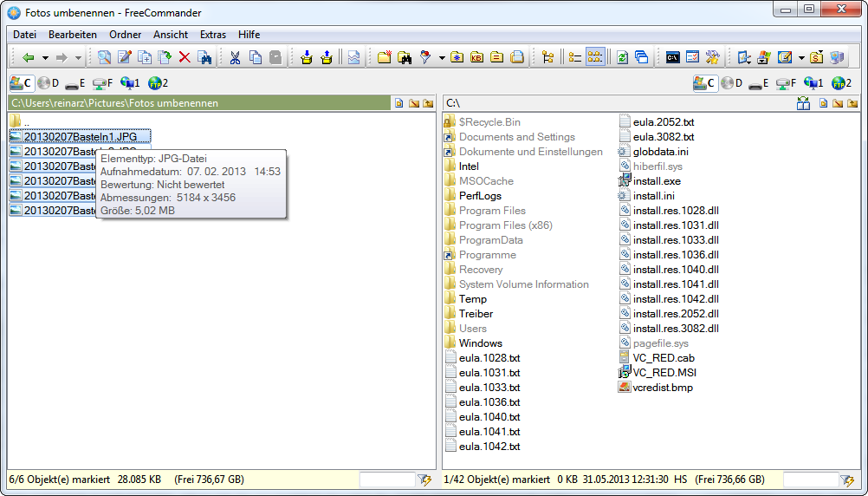This screenshot has width=868, height=496.
Task: Open the Forward history dropdown arrow
Action: pos(78,58)
